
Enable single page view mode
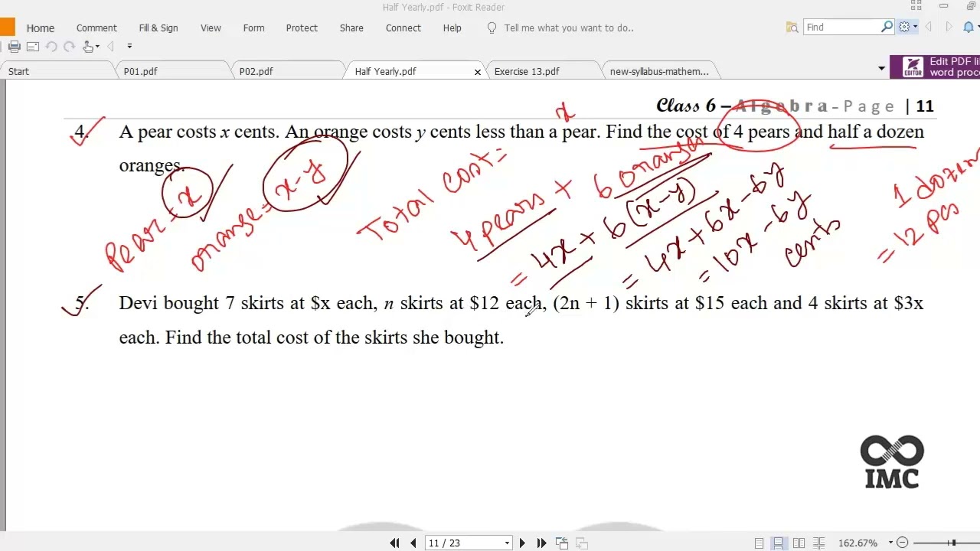pos(759,543)
